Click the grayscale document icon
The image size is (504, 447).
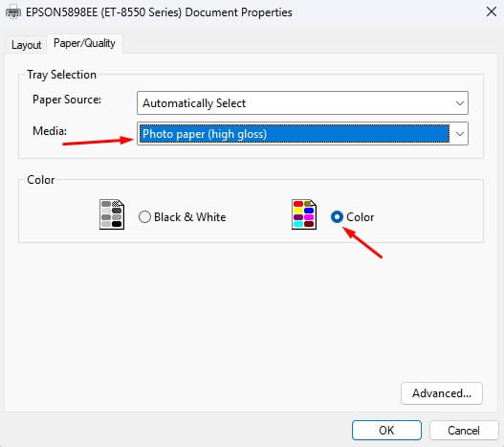pos(112,214)
